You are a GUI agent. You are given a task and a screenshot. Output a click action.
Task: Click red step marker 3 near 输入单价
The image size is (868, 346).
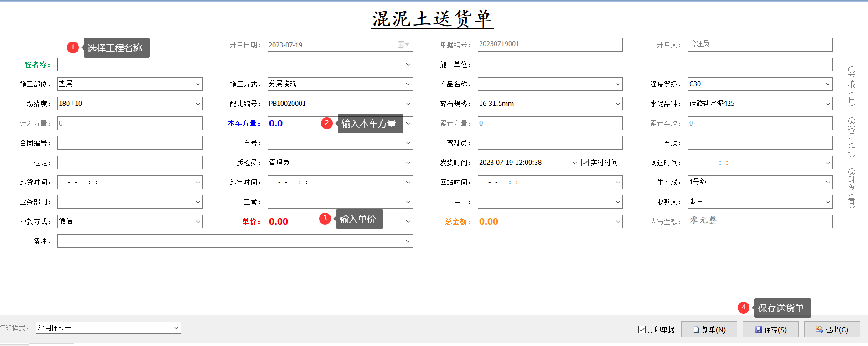pos(325,219)
